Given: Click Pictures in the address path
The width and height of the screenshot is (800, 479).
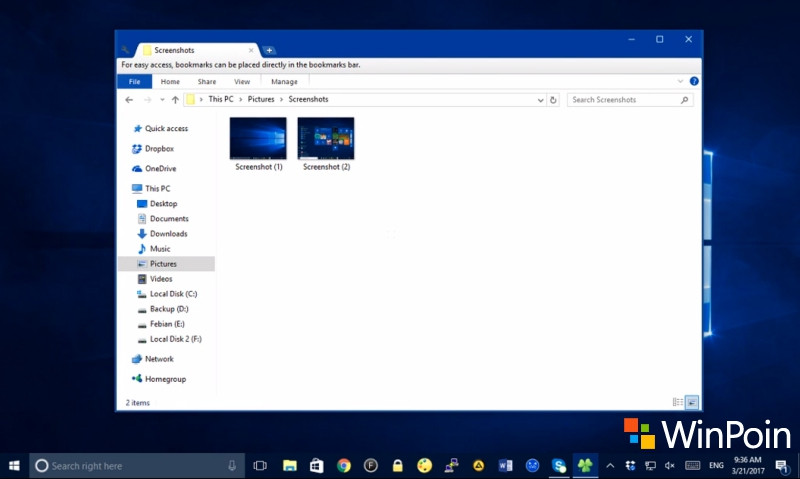Looking at the screenshot, I should 261,99.
